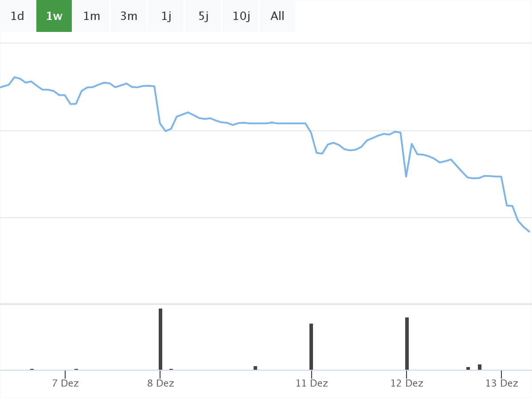Viewport: 532px width, 399px height.
Task: Click the final endpoint of the price line
Action: (529, 231)
